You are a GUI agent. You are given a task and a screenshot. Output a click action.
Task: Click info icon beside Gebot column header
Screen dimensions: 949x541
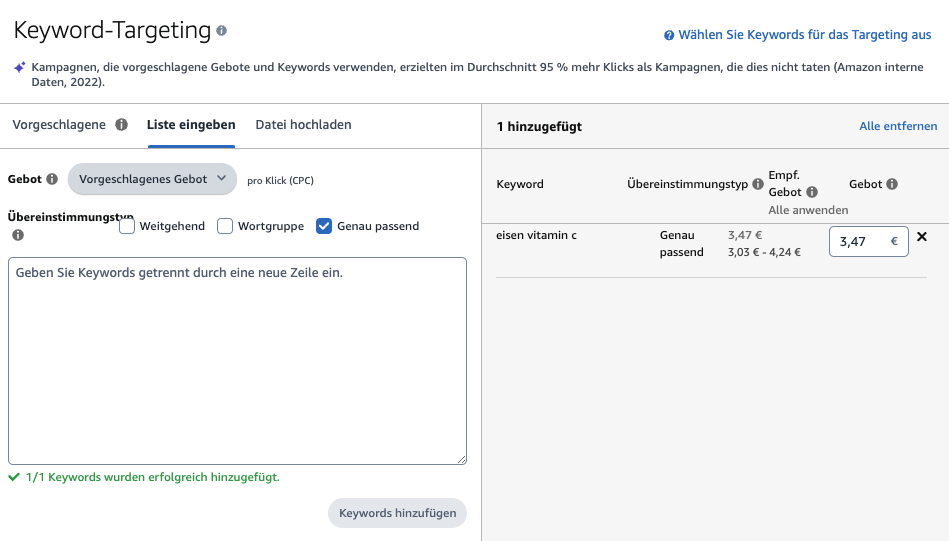892,184
